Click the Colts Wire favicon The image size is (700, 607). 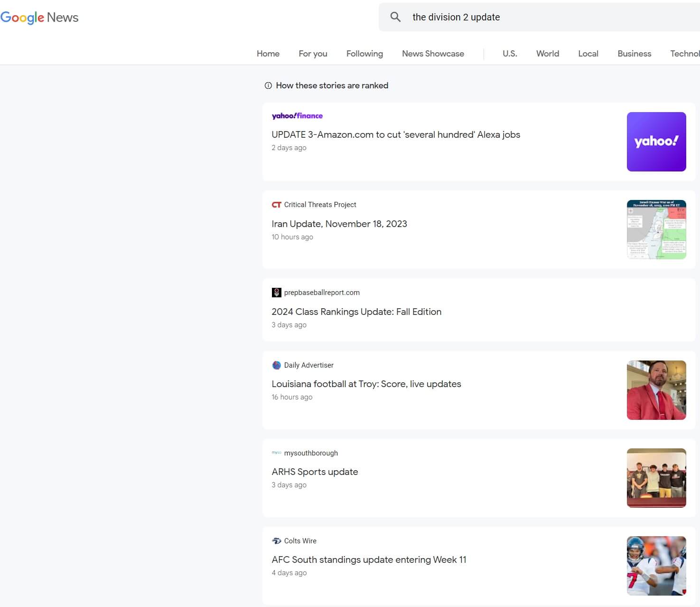pyautogui.click(x=276, y=541)
